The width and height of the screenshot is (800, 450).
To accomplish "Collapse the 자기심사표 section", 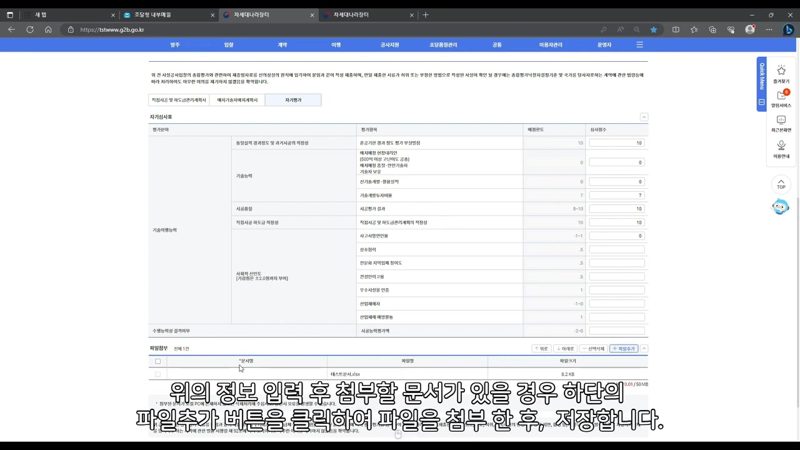I will (x=644, y=117).
